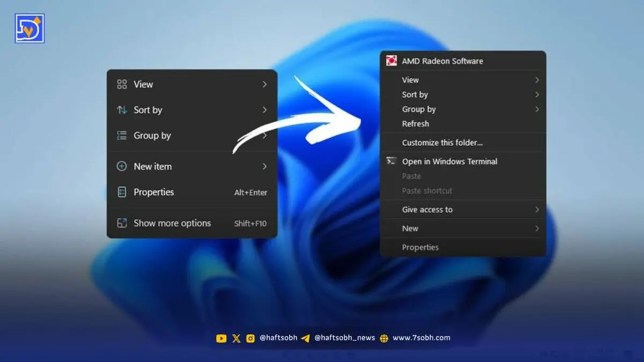
Task: Expand Sort by arrow in classic menu
Action: [x=537, y=94]
